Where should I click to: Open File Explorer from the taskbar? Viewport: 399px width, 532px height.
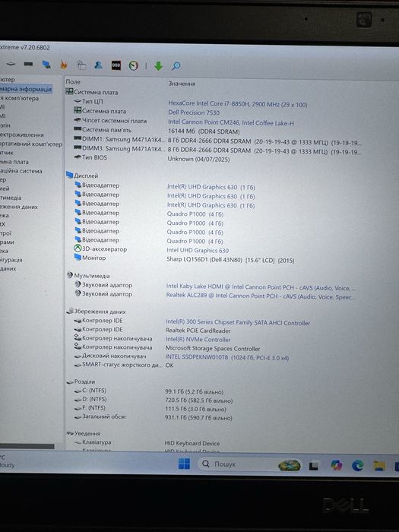(x=379, y=466)
